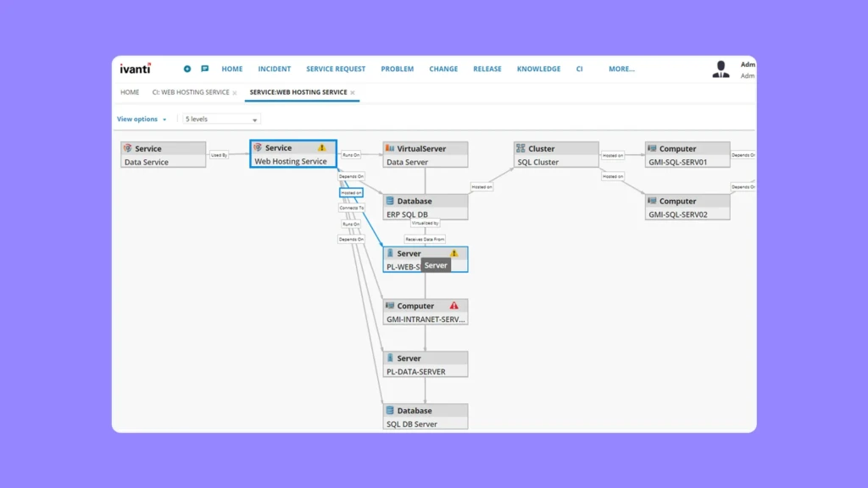
Task: Click warning icon on Web Hosting Service node
Action: [321, 147]
